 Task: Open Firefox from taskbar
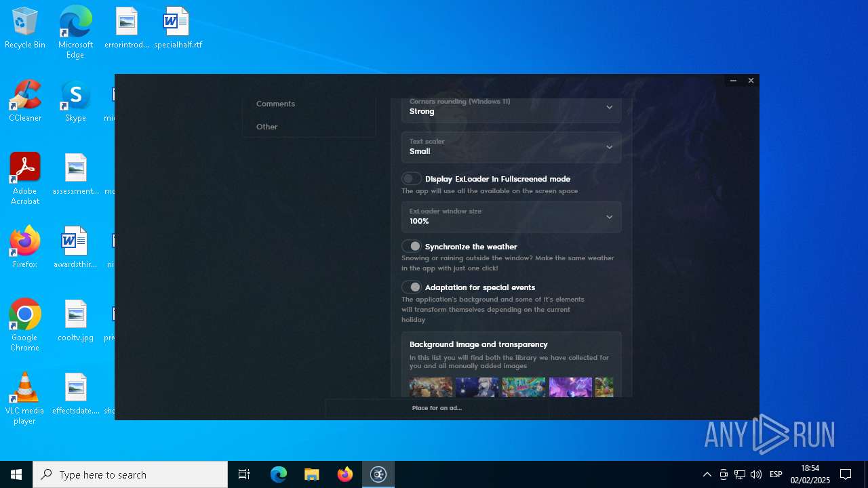(345, 474)
